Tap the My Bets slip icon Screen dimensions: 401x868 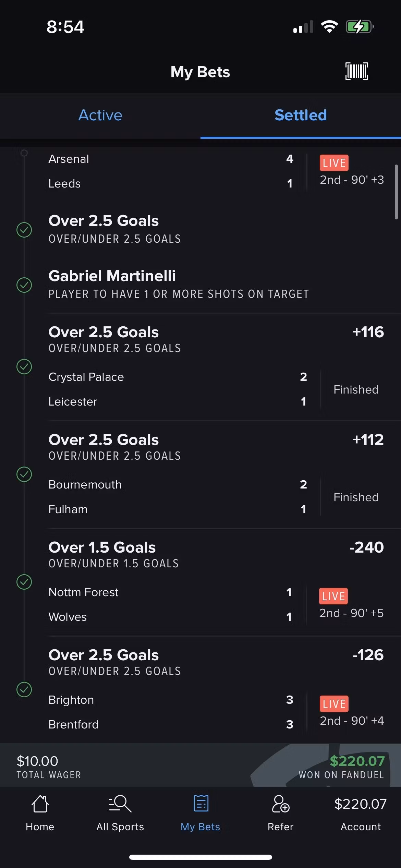(x=200, y=804)
